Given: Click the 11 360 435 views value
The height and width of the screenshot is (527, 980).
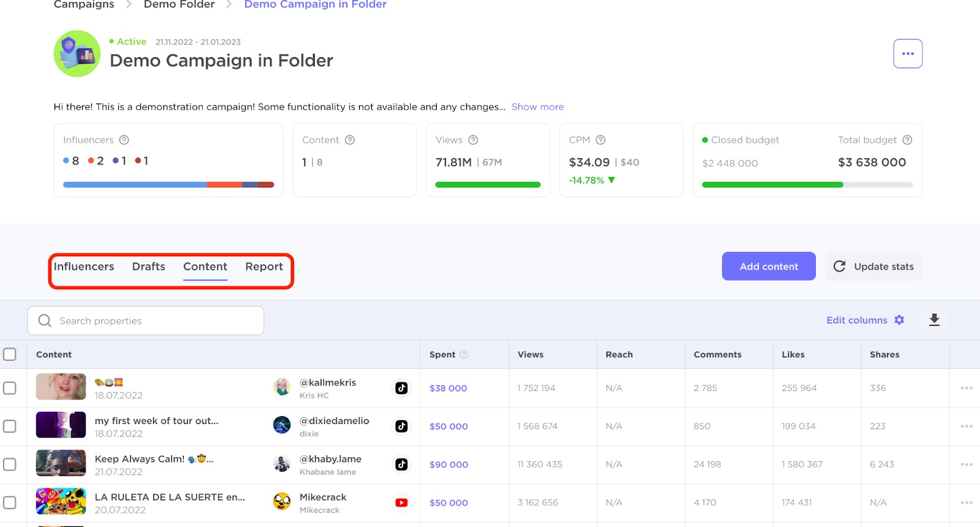Looking at the screenshot, I should click(x=540, y=464).
